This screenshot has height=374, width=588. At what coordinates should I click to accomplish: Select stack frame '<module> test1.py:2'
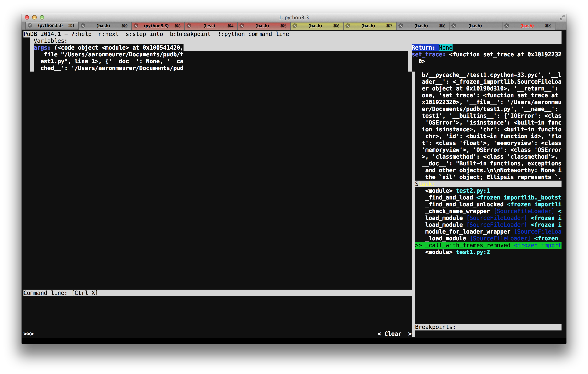pyautogui.click(x=488, y=252)
